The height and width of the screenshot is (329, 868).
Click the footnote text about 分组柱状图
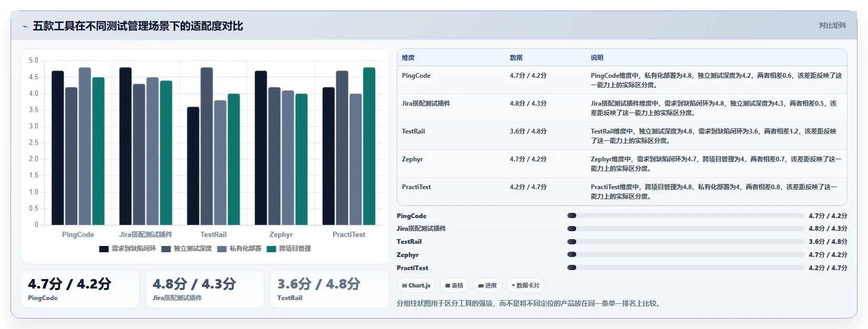pos(529,303)
